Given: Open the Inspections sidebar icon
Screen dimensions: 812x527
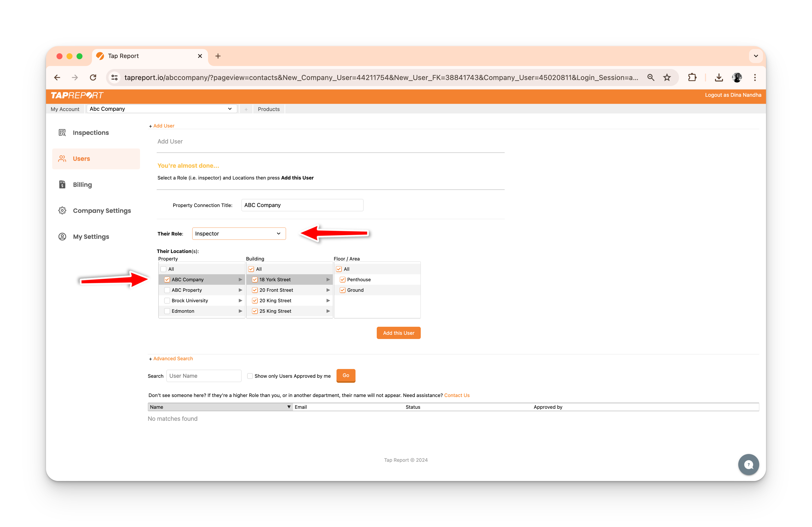Looking at the screenshot, I should click(62, 133).
